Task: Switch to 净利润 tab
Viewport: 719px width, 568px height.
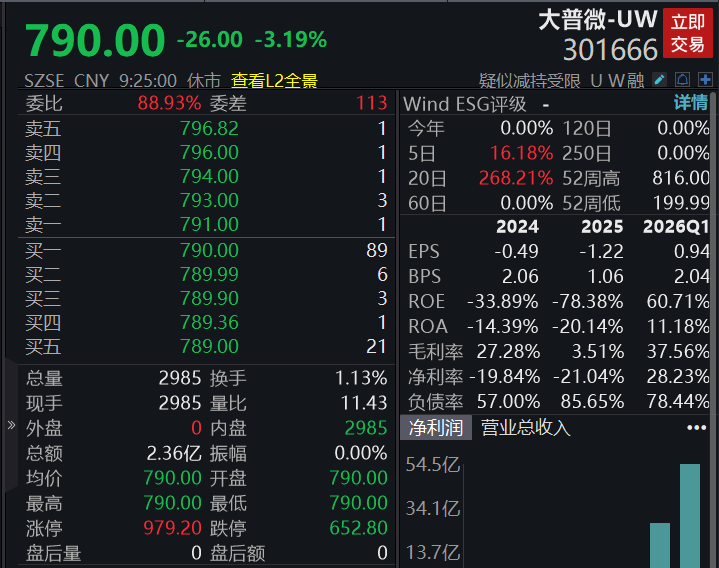Action: pos(436,428)
